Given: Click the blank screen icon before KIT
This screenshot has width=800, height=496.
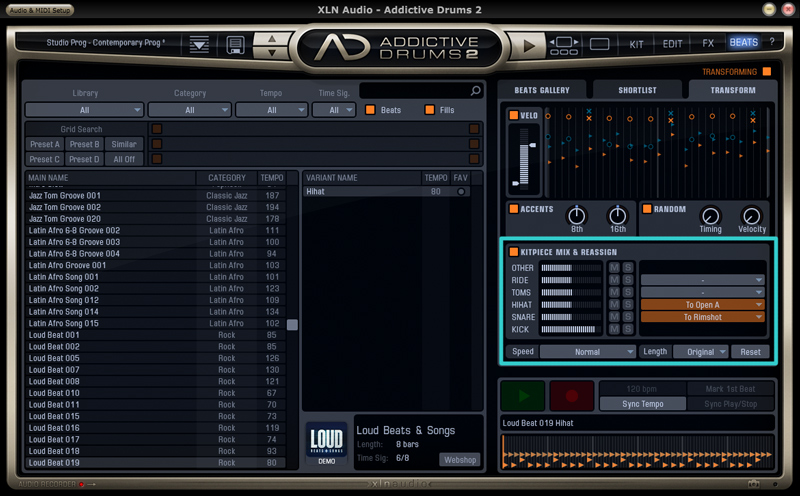Looking at the screenshot, I should (599, 44).
